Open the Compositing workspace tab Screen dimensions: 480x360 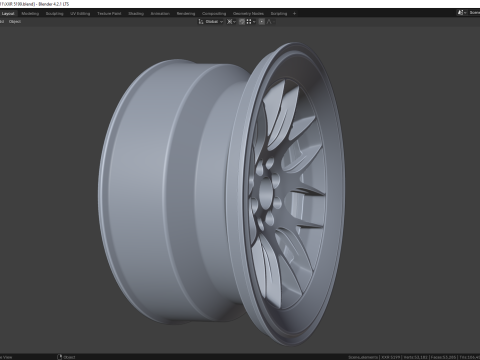coord(214,14)
